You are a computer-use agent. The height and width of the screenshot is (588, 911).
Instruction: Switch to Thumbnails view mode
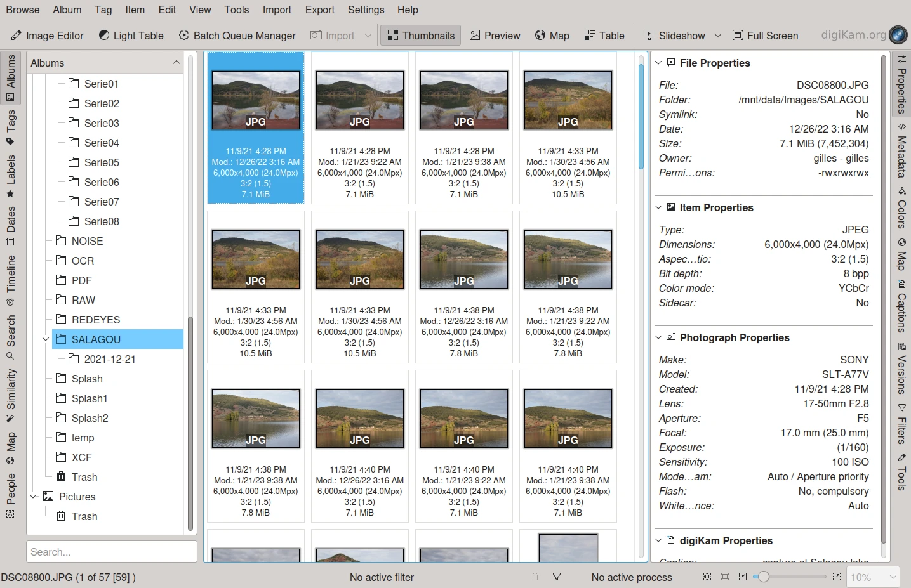point(421,36)
